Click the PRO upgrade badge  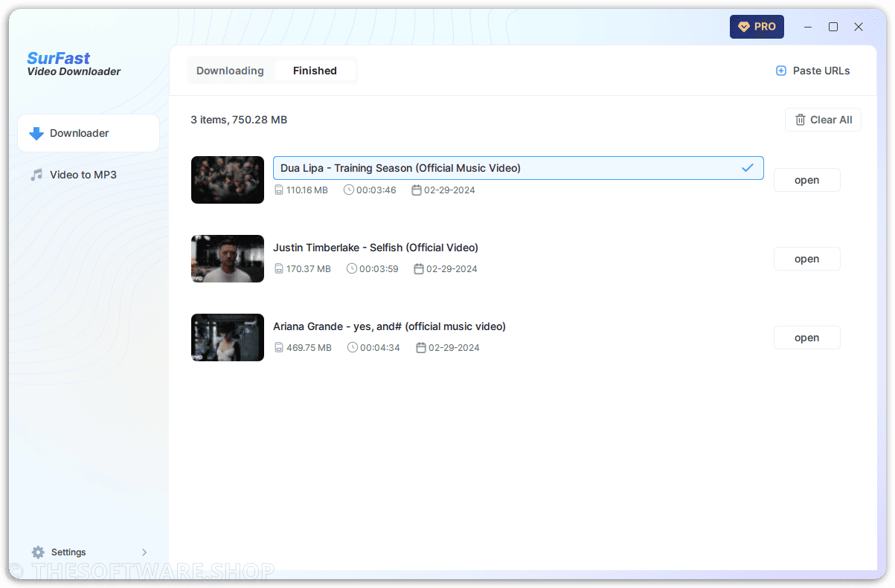[757, 27]
